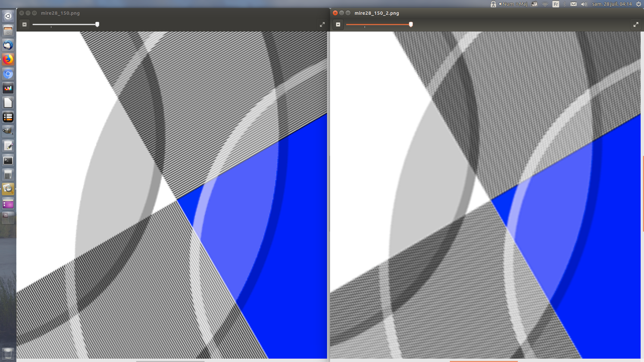Screen dimensions: 644x362
Task: Click the Maj caps indicator in the panel
Action: [x=522, y=4]
